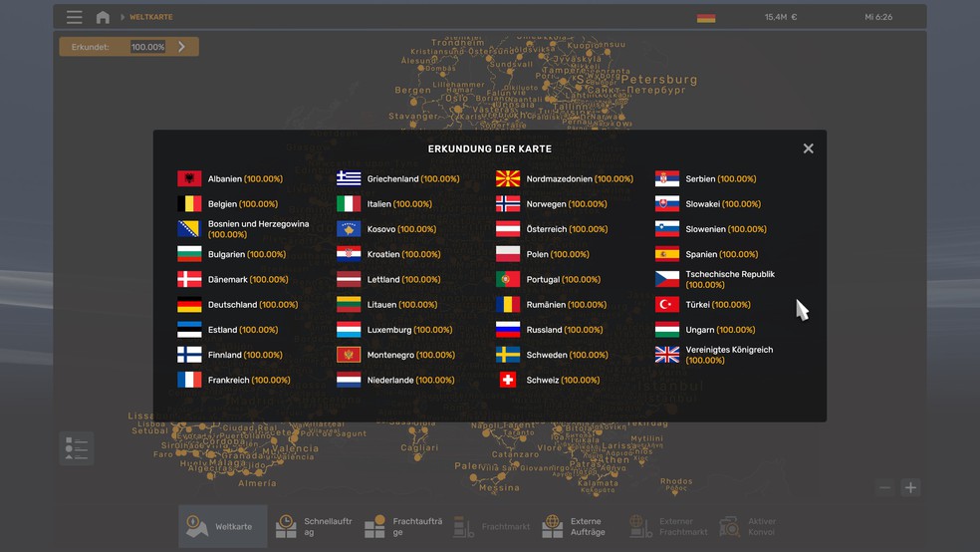980x552 pixels.
Task: Zoom in the map with plus
Action: 910,487
